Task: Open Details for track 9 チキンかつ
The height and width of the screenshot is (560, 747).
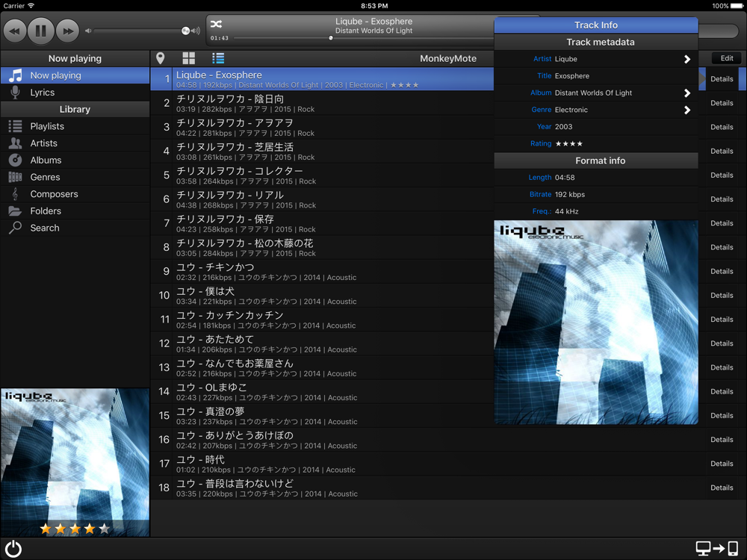Action: tap(722, 272)
